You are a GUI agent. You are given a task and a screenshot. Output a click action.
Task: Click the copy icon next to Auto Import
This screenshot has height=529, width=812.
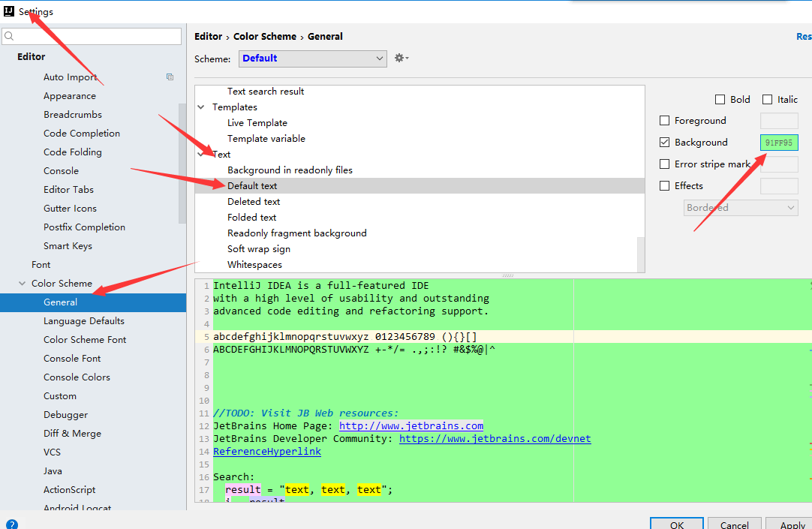tap(170, 77)
